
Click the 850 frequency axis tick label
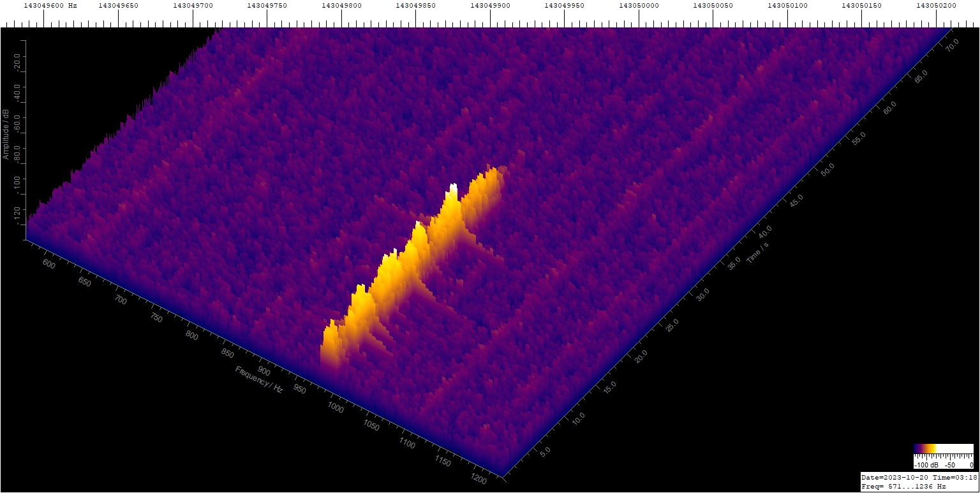click(x=228, y=354)
